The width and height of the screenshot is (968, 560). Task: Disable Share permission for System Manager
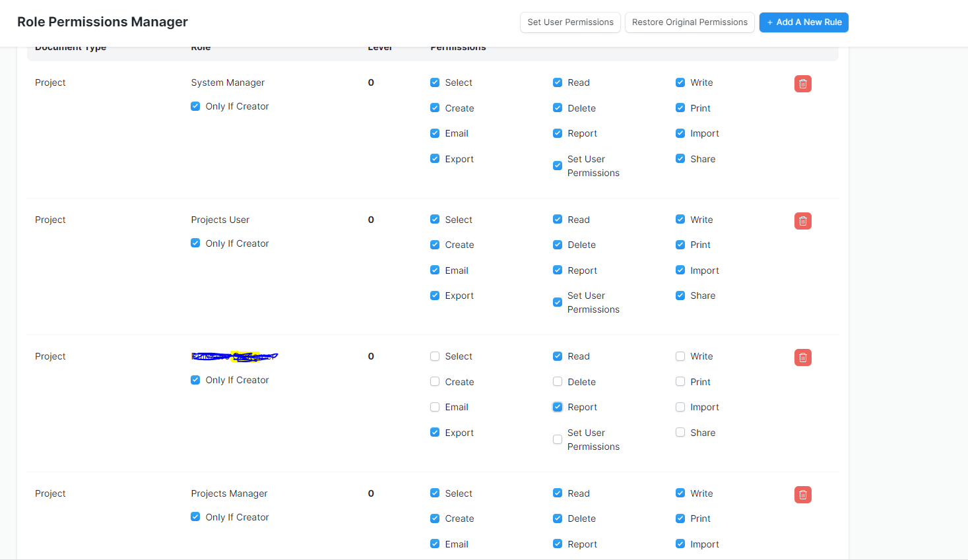coord(680,159)
